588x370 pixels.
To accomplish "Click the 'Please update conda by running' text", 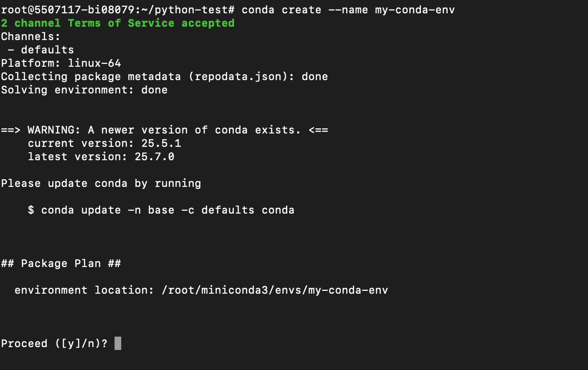I will [x=101, y=184].
